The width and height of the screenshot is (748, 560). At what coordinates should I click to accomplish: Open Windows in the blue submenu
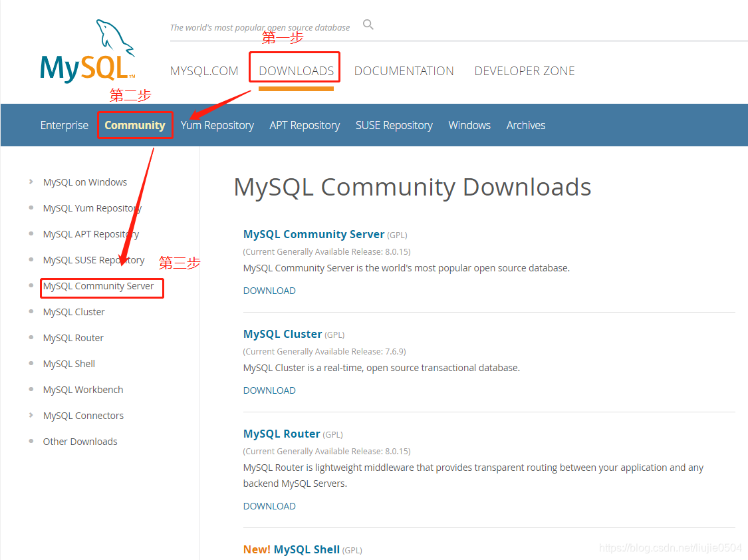click(x=469, y=126)
